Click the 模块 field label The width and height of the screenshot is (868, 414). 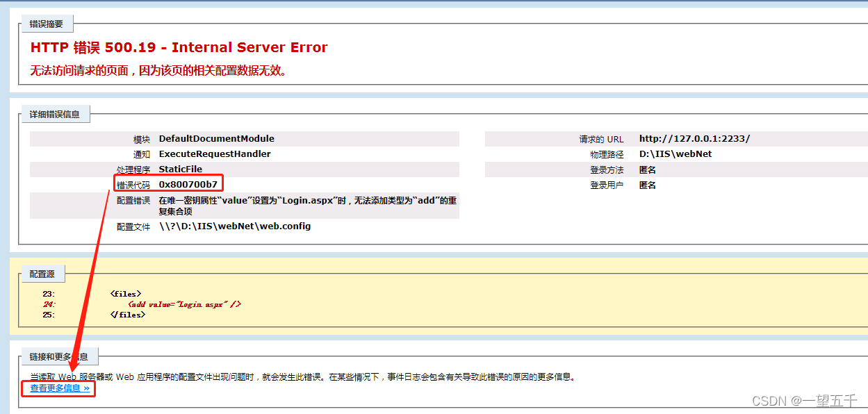pos(142,139)
